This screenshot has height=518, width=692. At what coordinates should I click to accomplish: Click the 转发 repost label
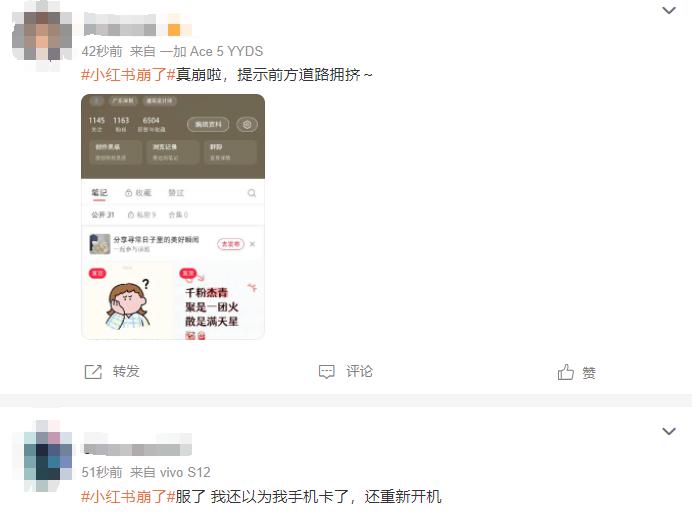point(126,372)
